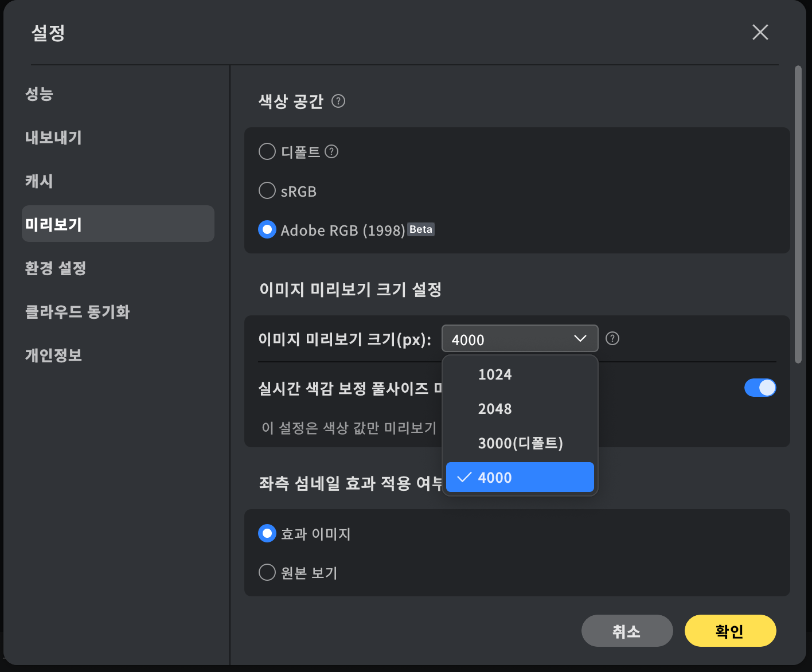Select the 디폴트 color space radio button
This screenshot has width=812, height=672.
[x=267, y=152]
